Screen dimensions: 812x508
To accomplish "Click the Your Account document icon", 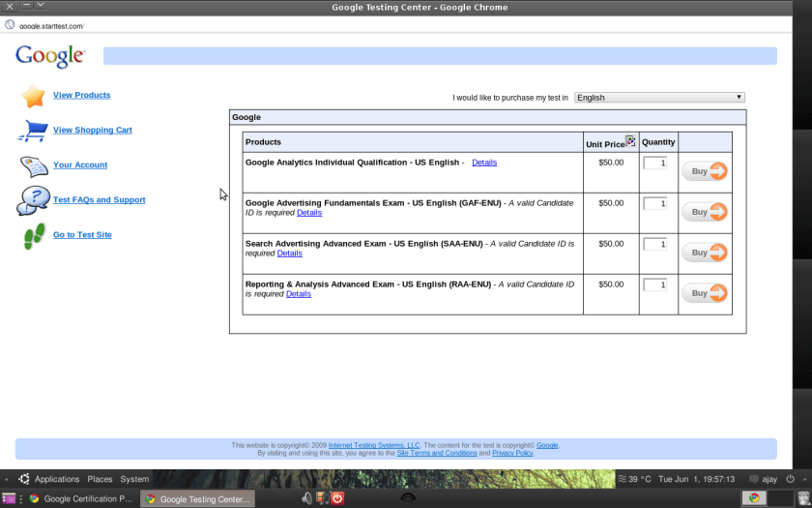I will (34, 165).
